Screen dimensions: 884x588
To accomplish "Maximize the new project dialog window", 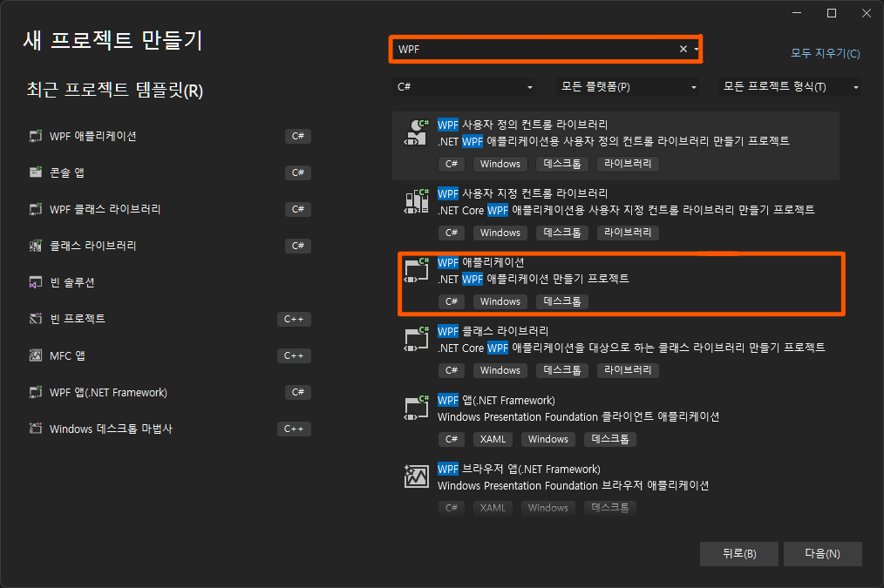I will point(832,13).
